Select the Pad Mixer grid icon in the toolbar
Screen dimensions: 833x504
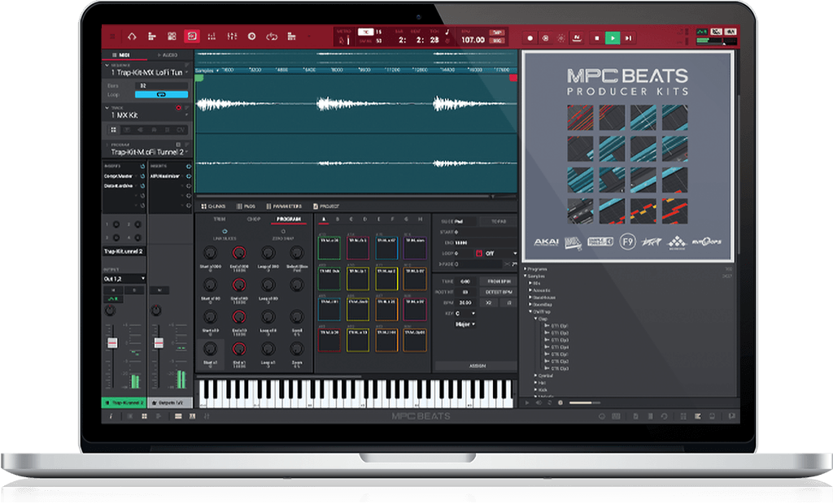[x=172, y=36]
